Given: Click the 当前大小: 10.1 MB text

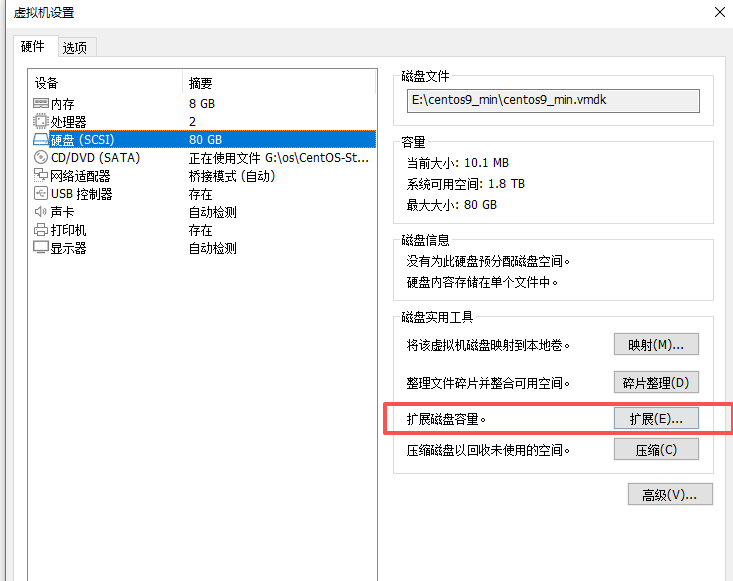Looking at the screenshot, I should (458, 163).
